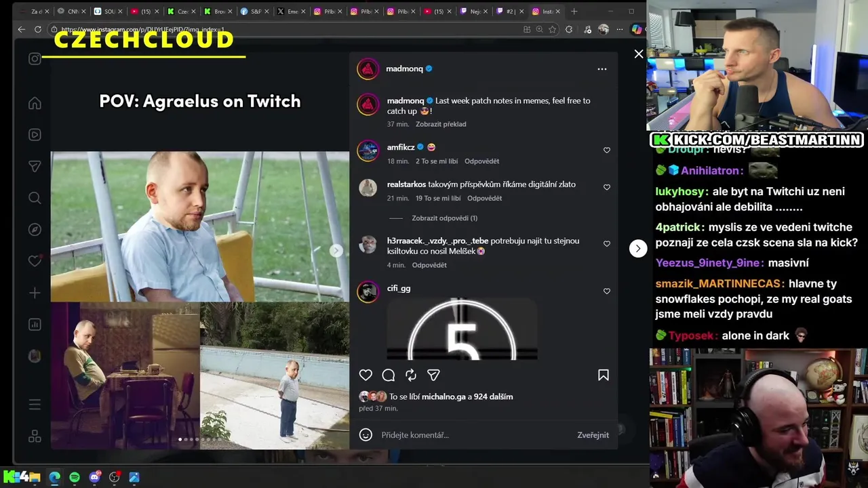Viewport: 868px width, 488px height.
Task: Save the post with bookmark icon
Action: [603, 375]
